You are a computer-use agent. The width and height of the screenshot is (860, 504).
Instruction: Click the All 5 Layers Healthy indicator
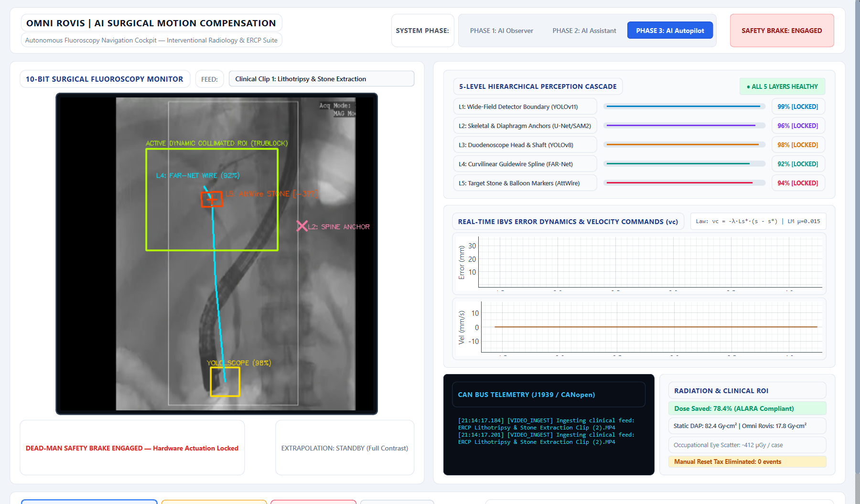click(x=782, y=86)
